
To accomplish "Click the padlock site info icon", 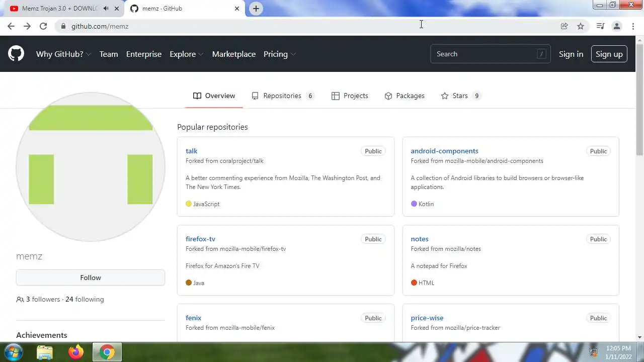I will 63,26.
